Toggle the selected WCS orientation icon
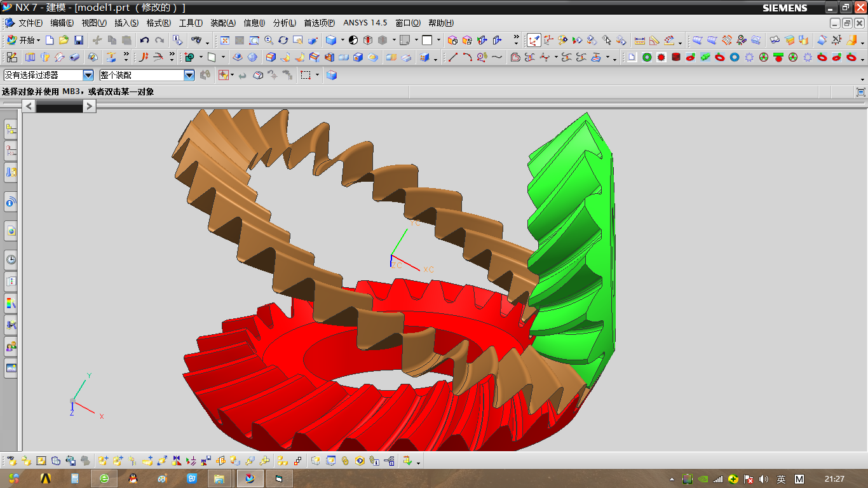This screenshot has height=488, width=868. [534, 40]
